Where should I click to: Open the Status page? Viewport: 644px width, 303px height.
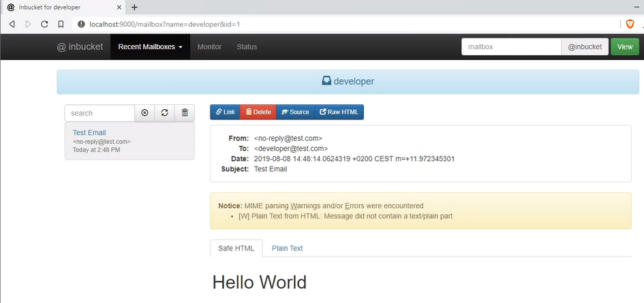click(247, 47)
